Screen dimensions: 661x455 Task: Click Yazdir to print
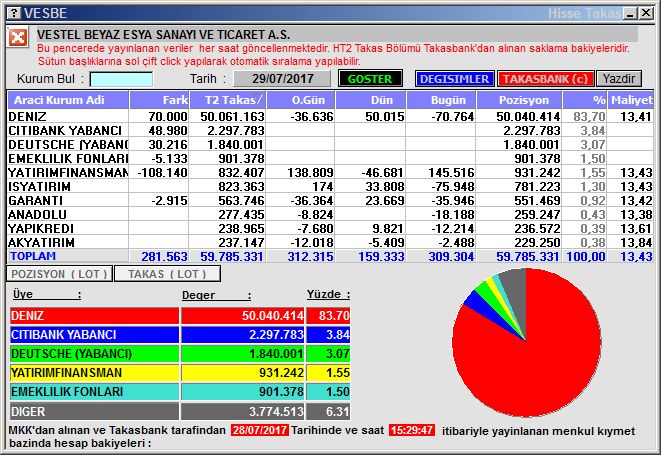coord(619,79)
